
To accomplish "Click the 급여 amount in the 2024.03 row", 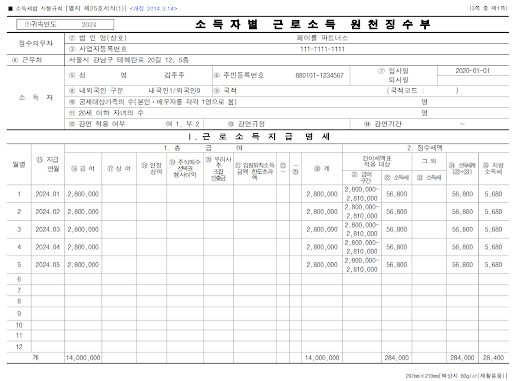I will point(83,229).
